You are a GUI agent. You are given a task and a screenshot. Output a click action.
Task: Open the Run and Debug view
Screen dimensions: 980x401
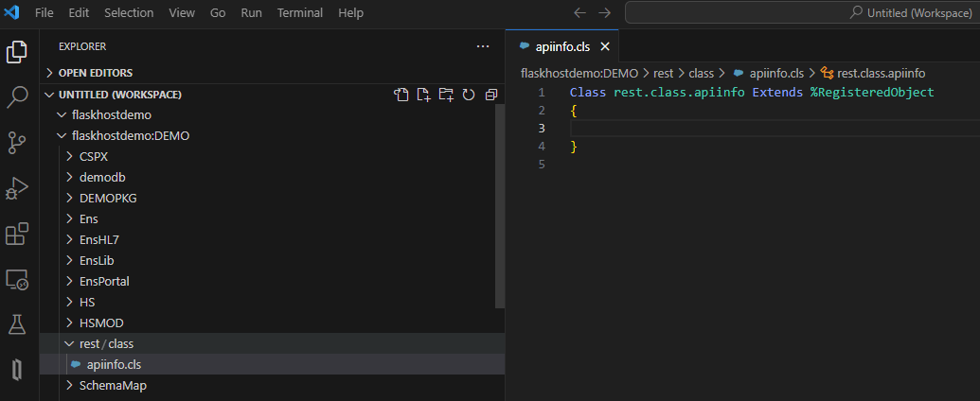pyautogui.click(x=17, y=188)
